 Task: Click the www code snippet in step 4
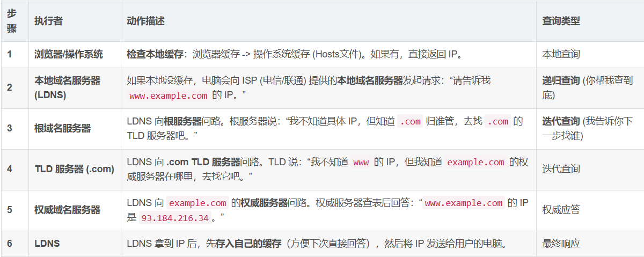(x=361, y=162)
